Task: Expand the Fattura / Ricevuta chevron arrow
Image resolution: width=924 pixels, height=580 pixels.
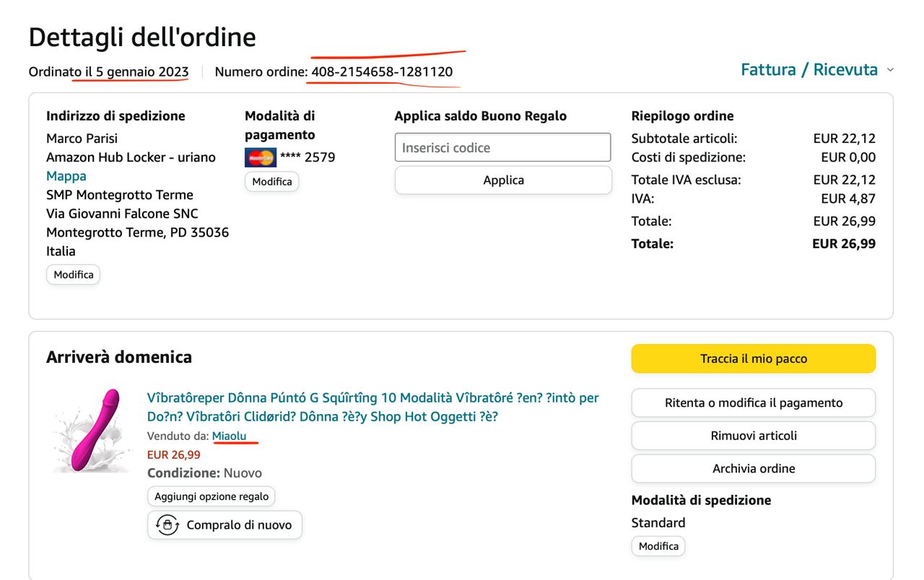Action: pyautogui.click(x=890, y=70)
